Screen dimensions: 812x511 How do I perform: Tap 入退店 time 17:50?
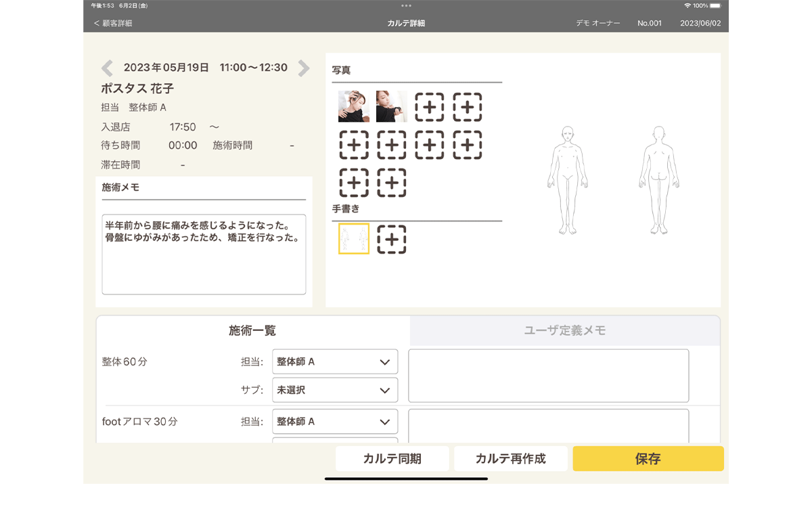[x=183, y=127]
